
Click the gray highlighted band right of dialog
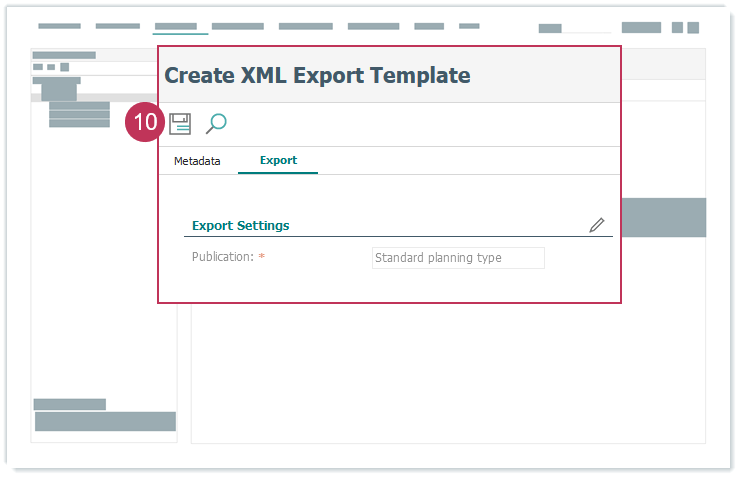pyautogui.click(x=664, y=217)
